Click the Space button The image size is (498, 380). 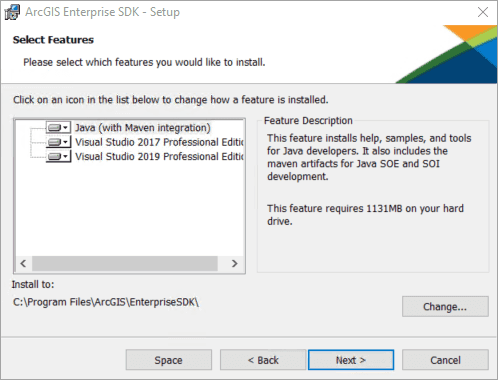pos(169,360)
